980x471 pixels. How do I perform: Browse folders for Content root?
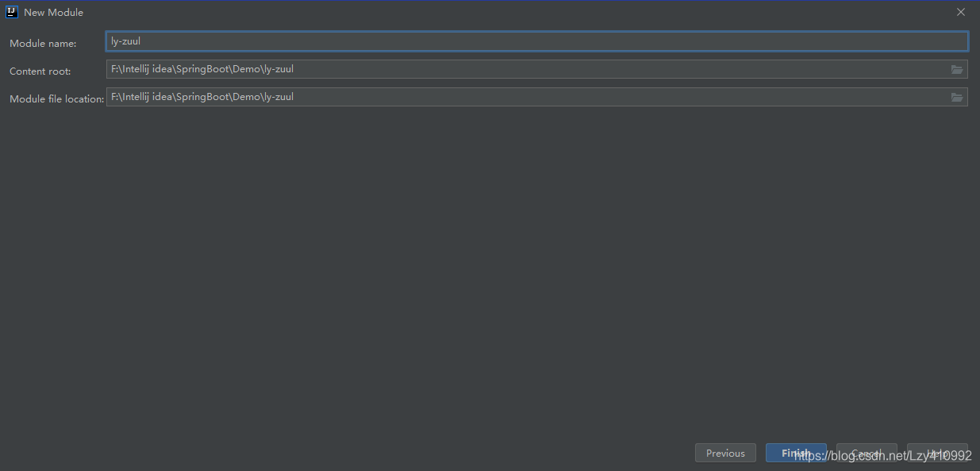(x=957, y=70)
